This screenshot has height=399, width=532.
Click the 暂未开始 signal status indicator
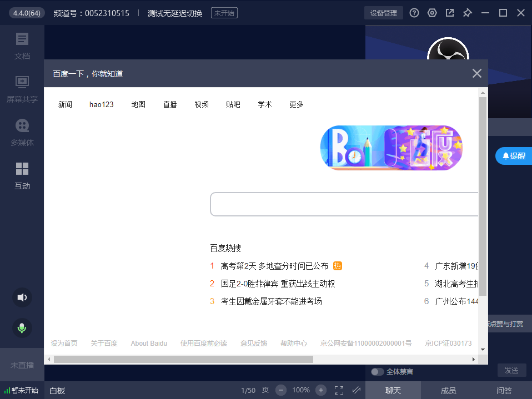click(x=21, y=391)
